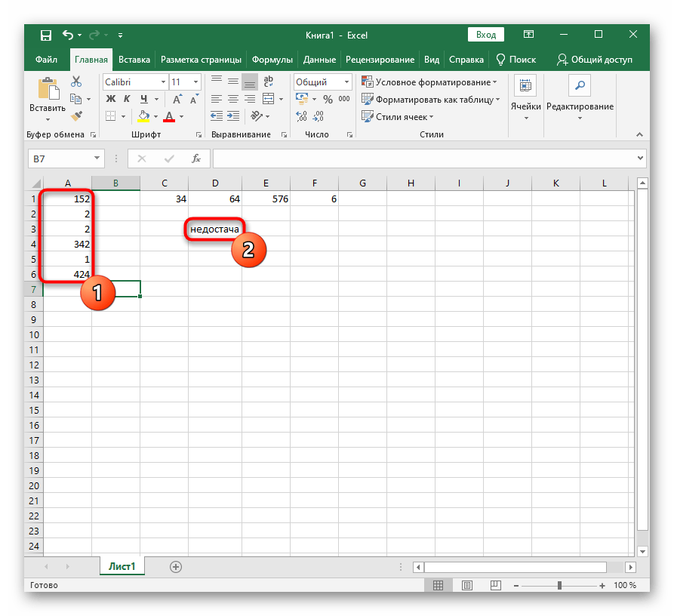This screenshot has height=616, width=674.
Task: Copy selection using the Copy icon
Action: click(x=76, y=99)
